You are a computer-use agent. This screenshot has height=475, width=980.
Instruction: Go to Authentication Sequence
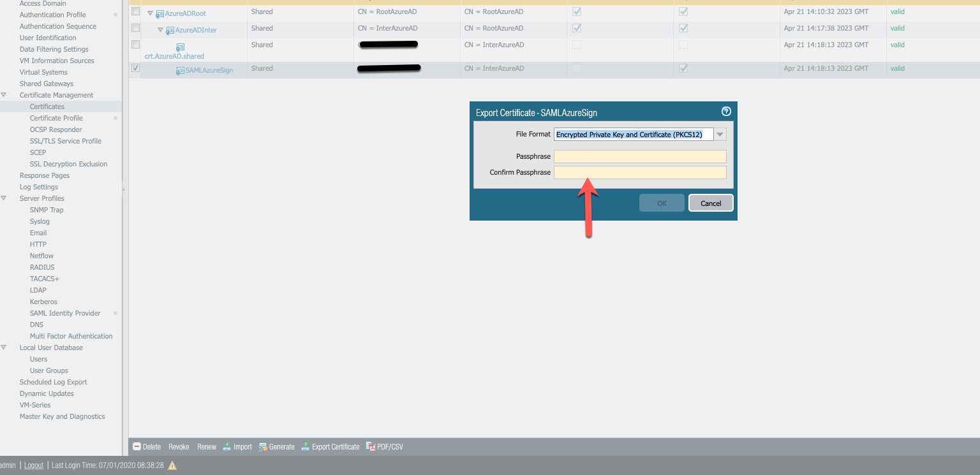pyautogui.click(x=58, y=26)
